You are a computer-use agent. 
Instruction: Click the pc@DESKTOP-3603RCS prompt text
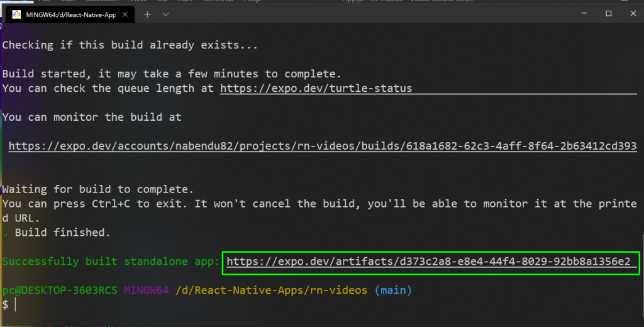[x=60, y=290]
